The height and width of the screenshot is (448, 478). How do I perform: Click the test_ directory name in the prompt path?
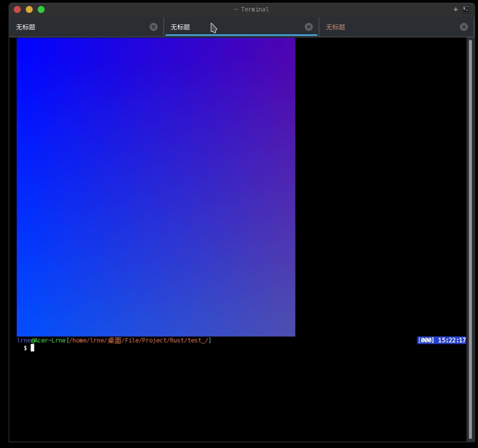pos(197,340)
